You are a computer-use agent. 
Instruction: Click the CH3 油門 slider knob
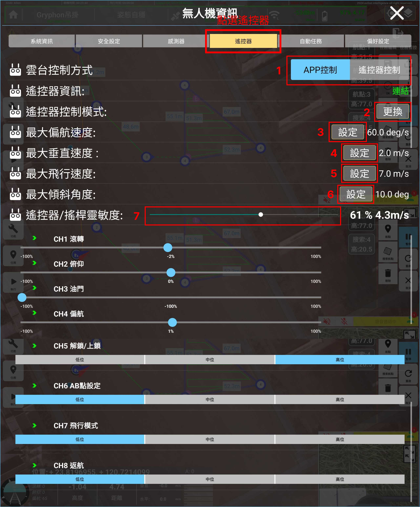coord(22,297)
